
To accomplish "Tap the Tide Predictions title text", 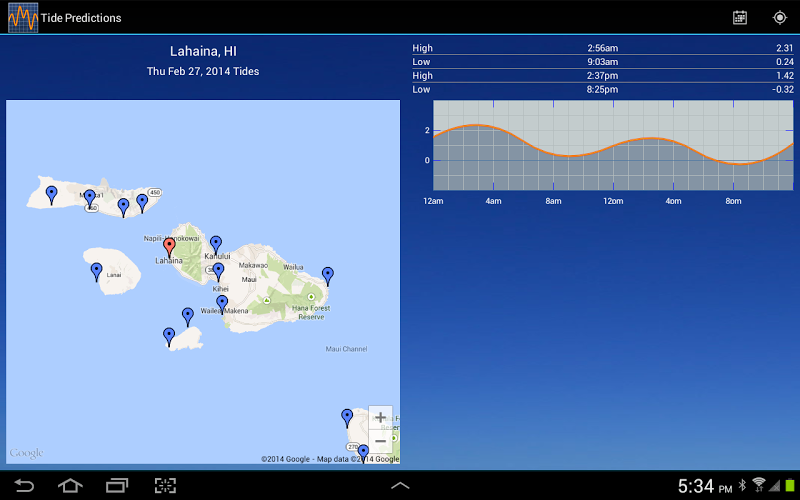I will click(81, 18).
